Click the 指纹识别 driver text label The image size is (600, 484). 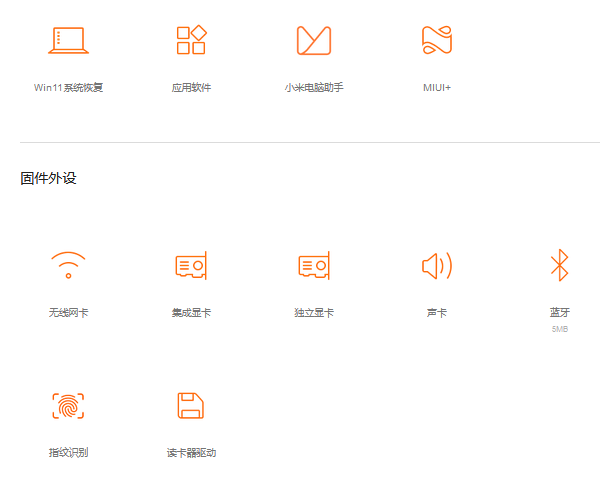click(68, 453)
